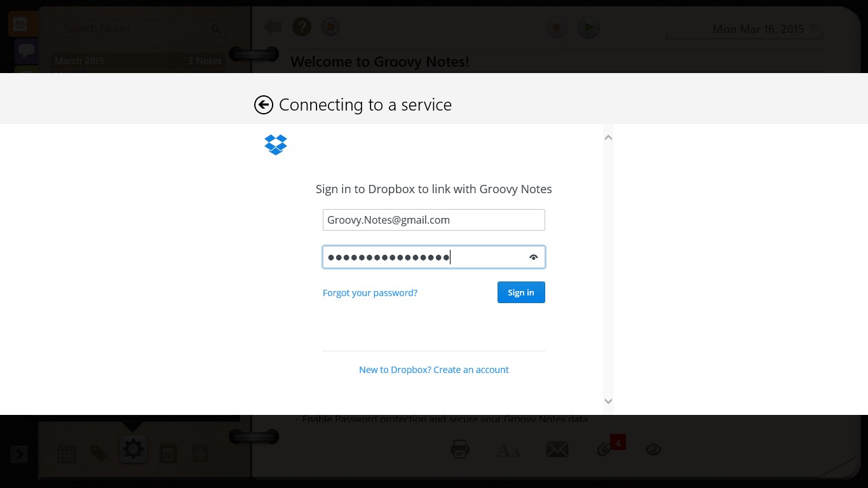Click the Dropbox logo
The height and width of the screenshot is (488, 868).
coord(276,145)
